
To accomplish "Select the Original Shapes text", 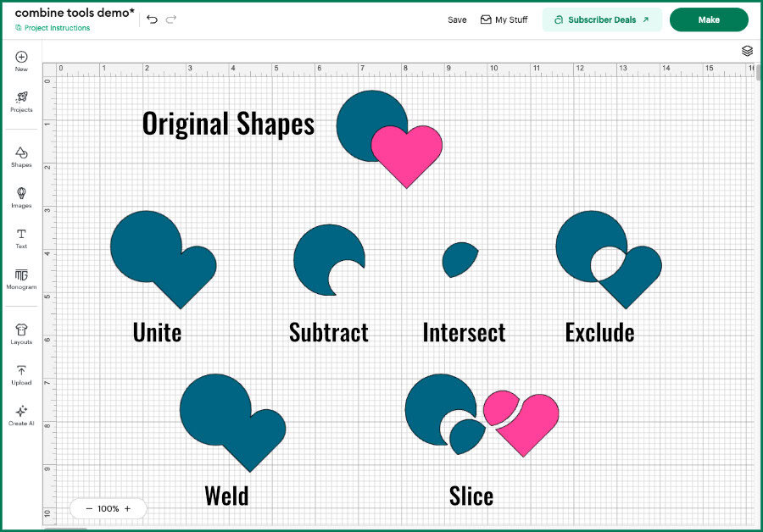I will [228, 124].
